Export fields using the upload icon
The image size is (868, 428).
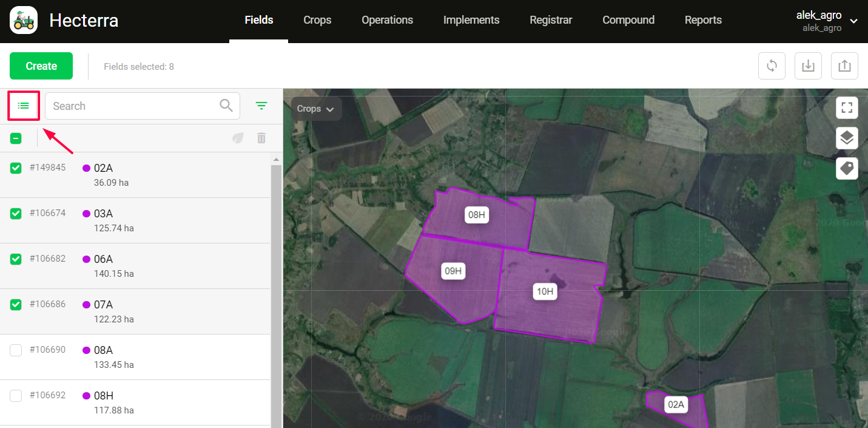click(x=844, y=66)
